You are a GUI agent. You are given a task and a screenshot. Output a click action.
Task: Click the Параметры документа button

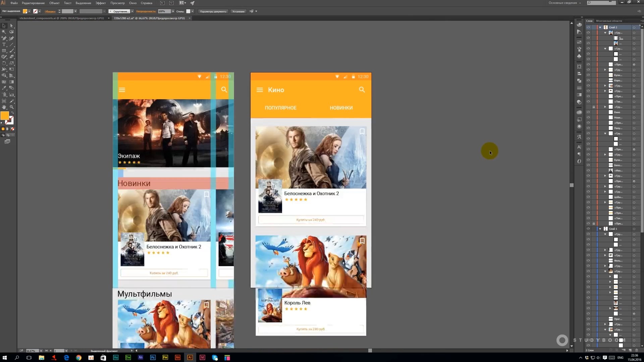213,11
